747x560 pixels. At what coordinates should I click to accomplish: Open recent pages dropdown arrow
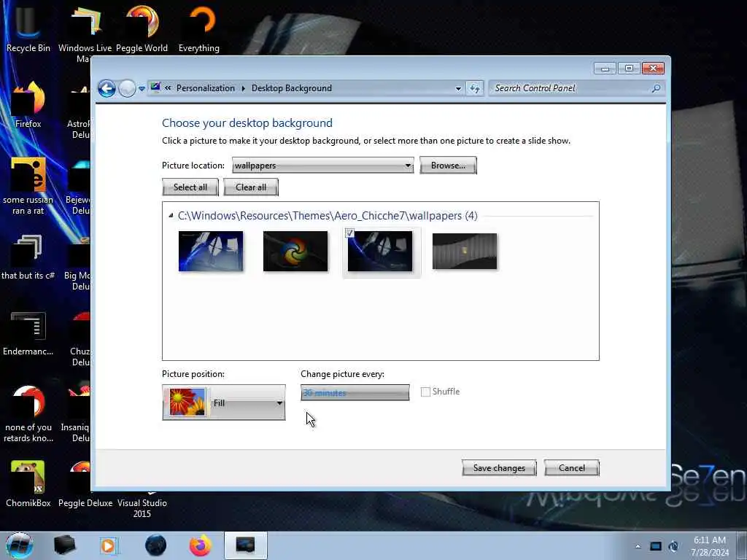[x=142, y=89]
